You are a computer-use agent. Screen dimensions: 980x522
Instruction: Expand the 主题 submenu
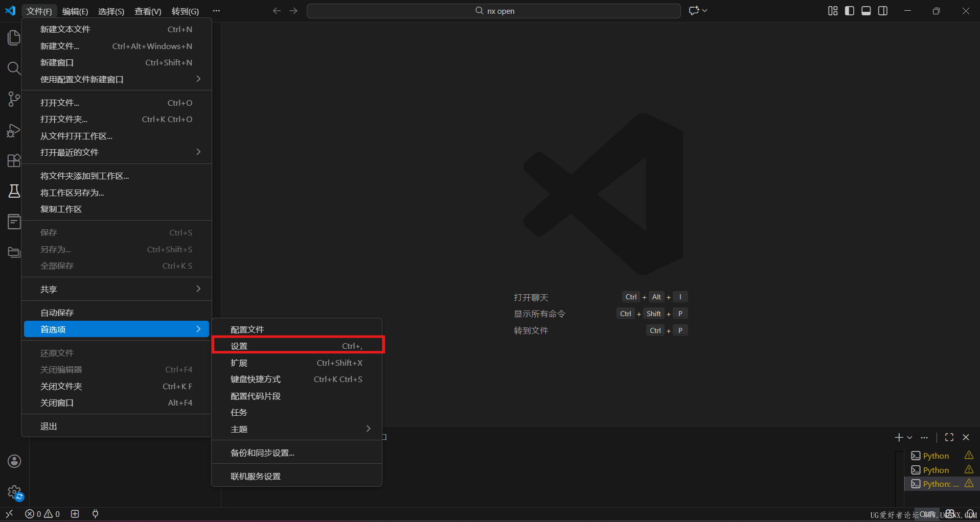(x=297, y=430)
